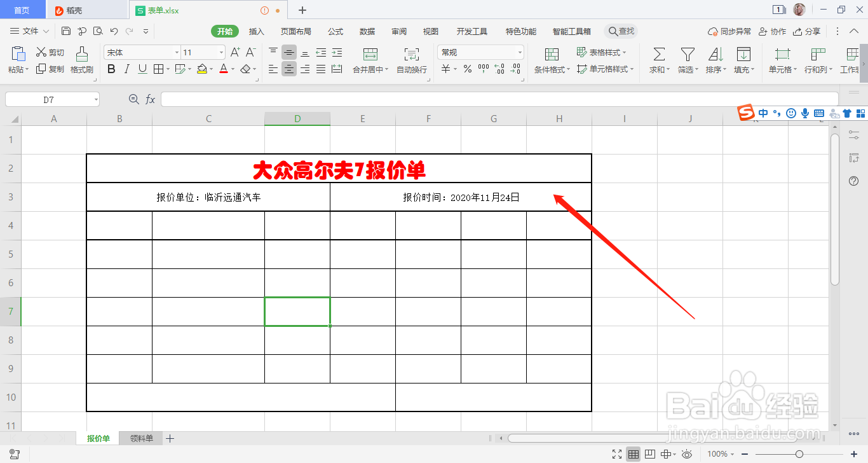Image resolution: width=868 pixels, height=463 pixels.
Task: Select the Format Painter (格式刷) brush
Action: [x=82, y=54]
